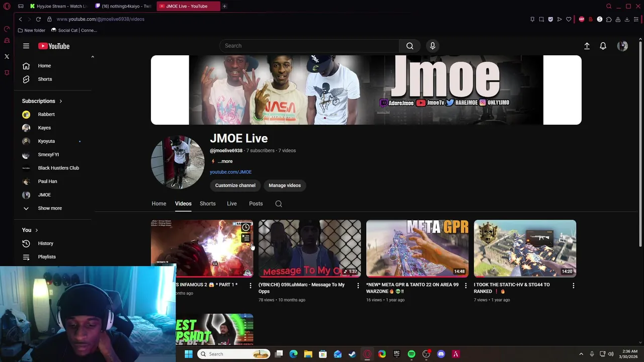Click the Adblock Plus extension icon
This screenshot has width=644, height=362.
click(582, 19)
